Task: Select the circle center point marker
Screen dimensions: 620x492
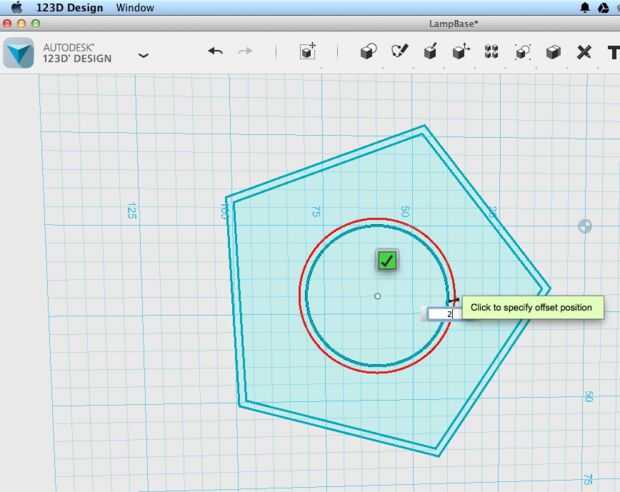Action: tap(378, 296)
